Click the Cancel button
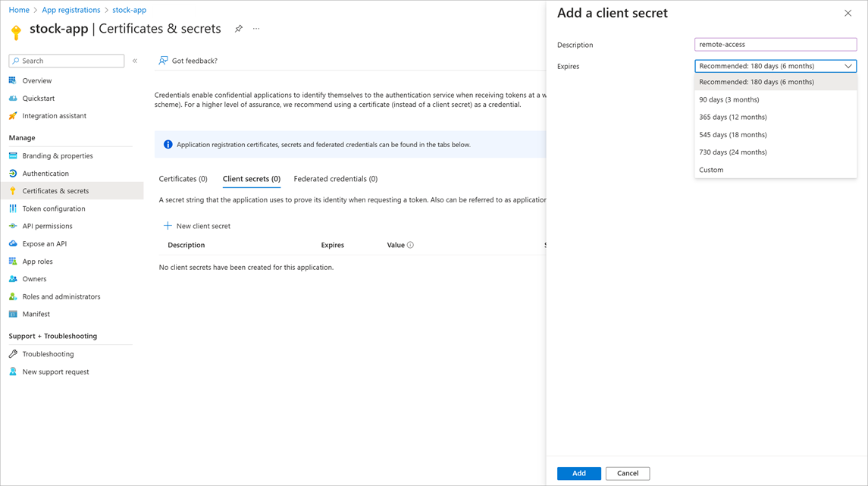The image size is (868, 486). pos(628,473)
